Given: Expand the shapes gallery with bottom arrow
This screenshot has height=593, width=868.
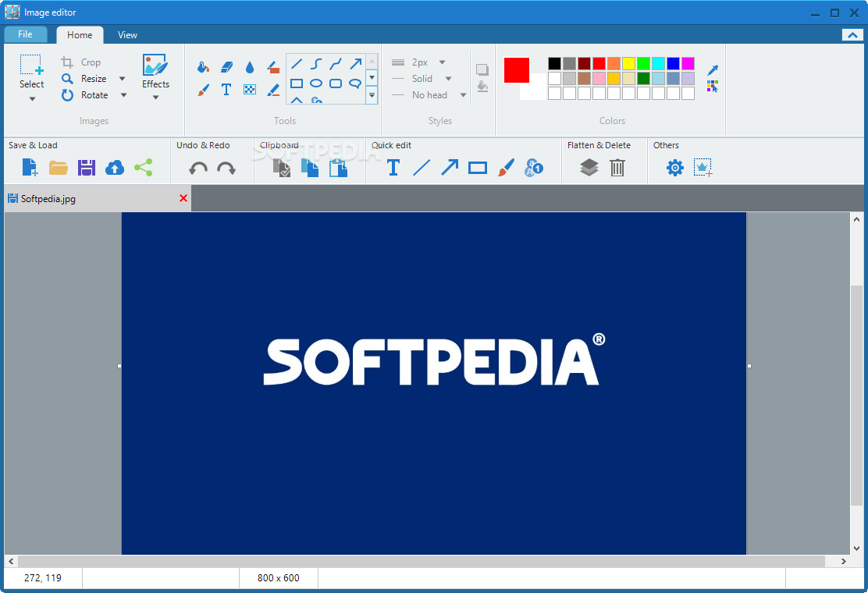Looking at the screenshot, I should [372, 95].
